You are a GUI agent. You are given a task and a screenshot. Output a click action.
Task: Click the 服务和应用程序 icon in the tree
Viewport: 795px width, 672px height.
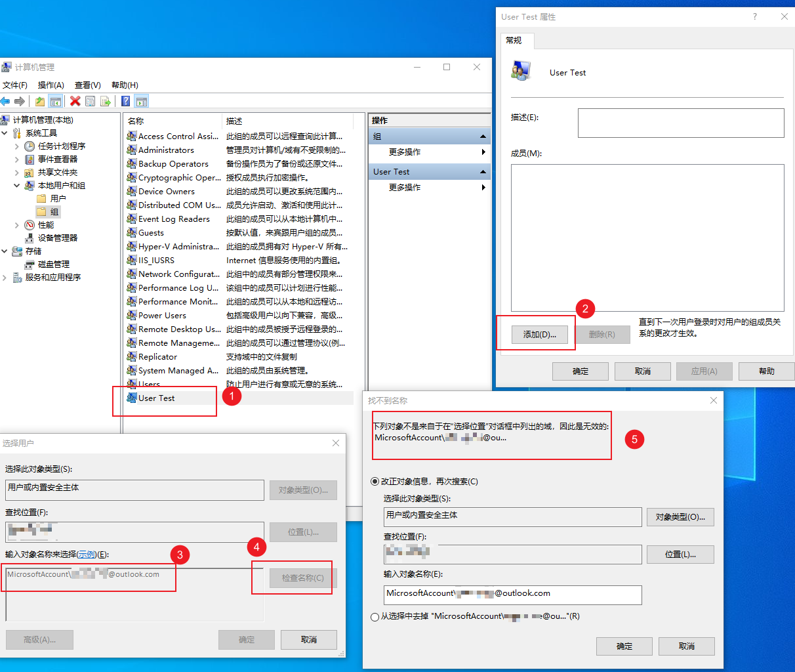pos(18,278)
